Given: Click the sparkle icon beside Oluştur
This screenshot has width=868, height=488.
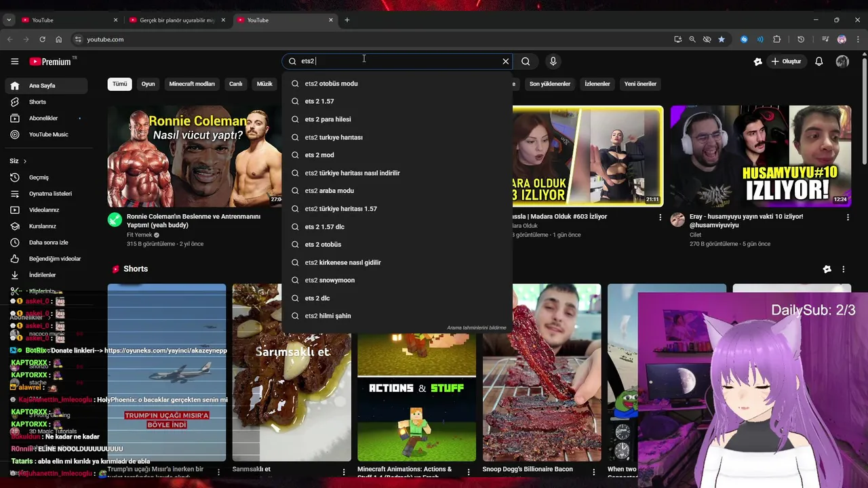Looking at the screenshot, I should (758, 61).
